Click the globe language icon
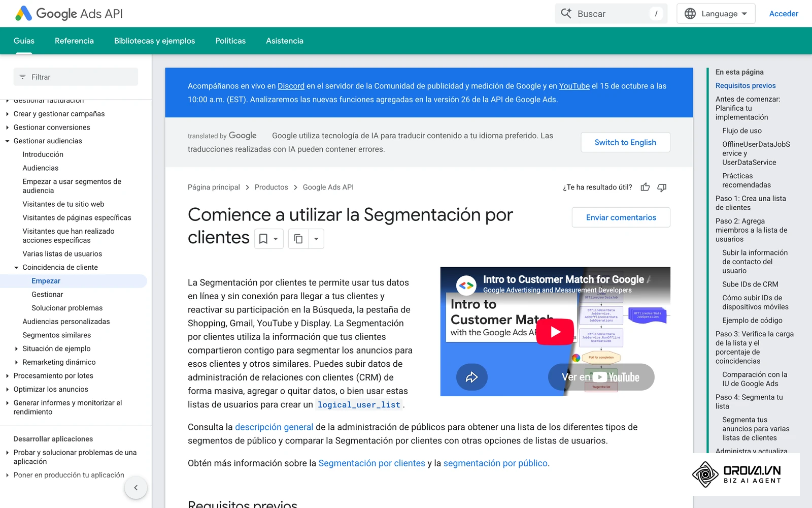 coord(690,14)
